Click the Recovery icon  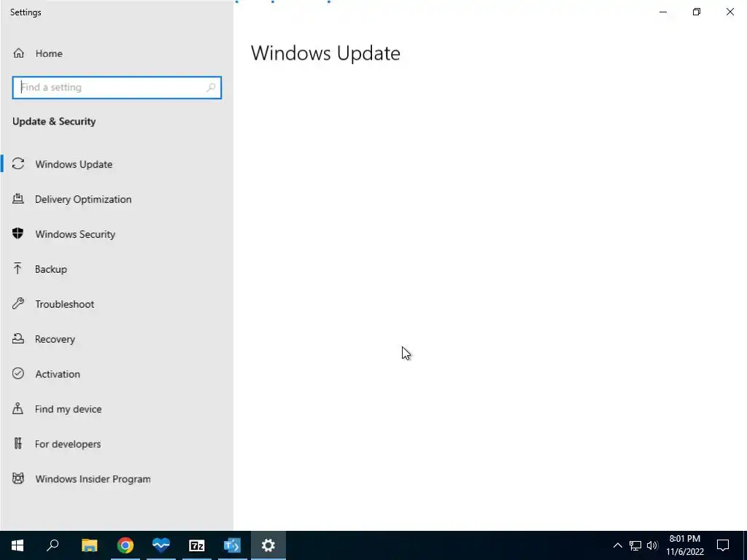[18, 338]
